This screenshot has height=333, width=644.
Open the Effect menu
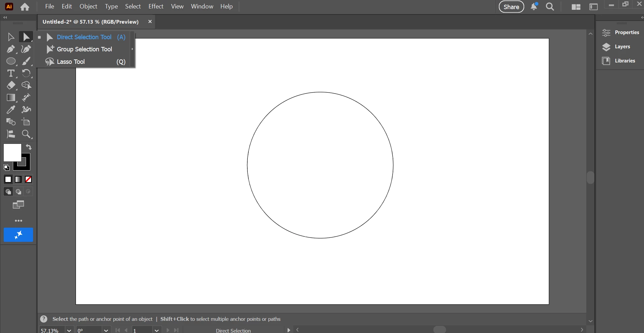[156, 6]
